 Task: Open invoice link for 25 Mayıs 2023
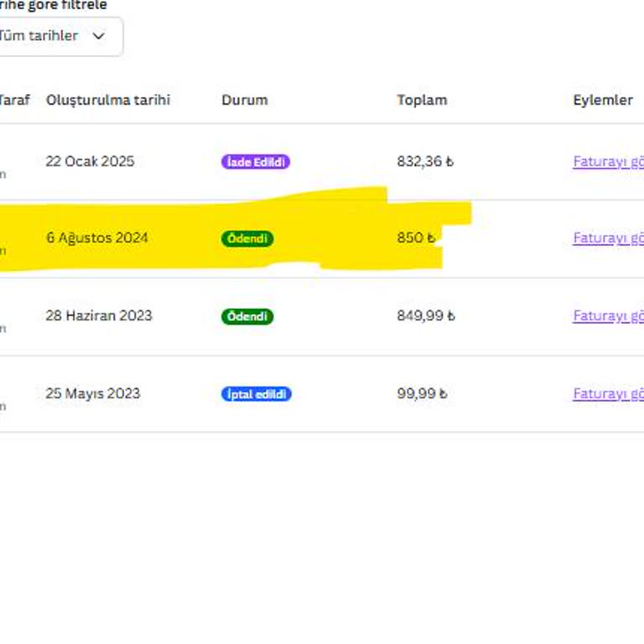tap(608, 394)
